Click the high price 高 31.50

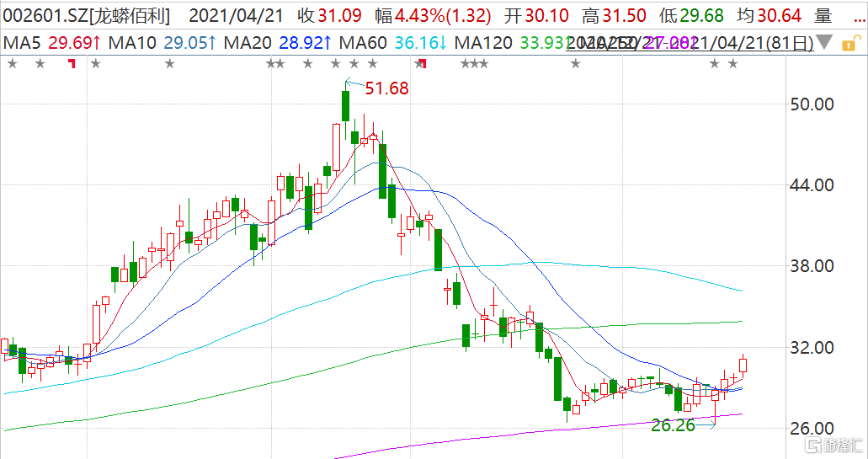[614, 16]
